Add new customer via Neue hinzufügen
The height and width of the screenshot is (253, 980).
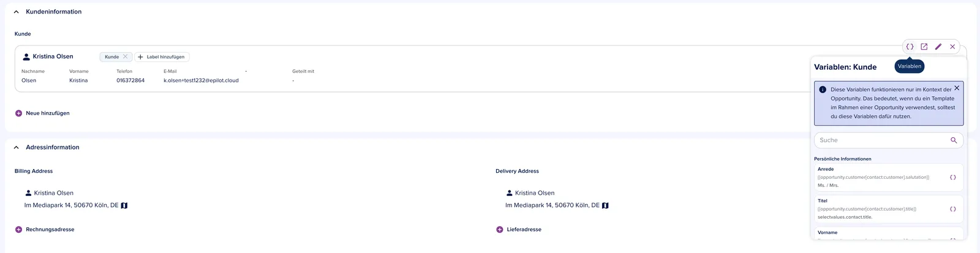pyautogui.click(x=42, y=113)
